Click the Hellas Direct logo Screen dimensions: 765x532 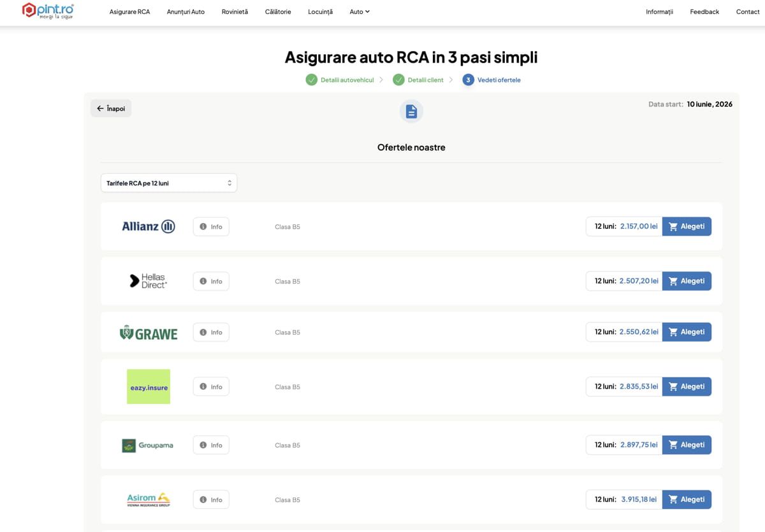[149, 281]
